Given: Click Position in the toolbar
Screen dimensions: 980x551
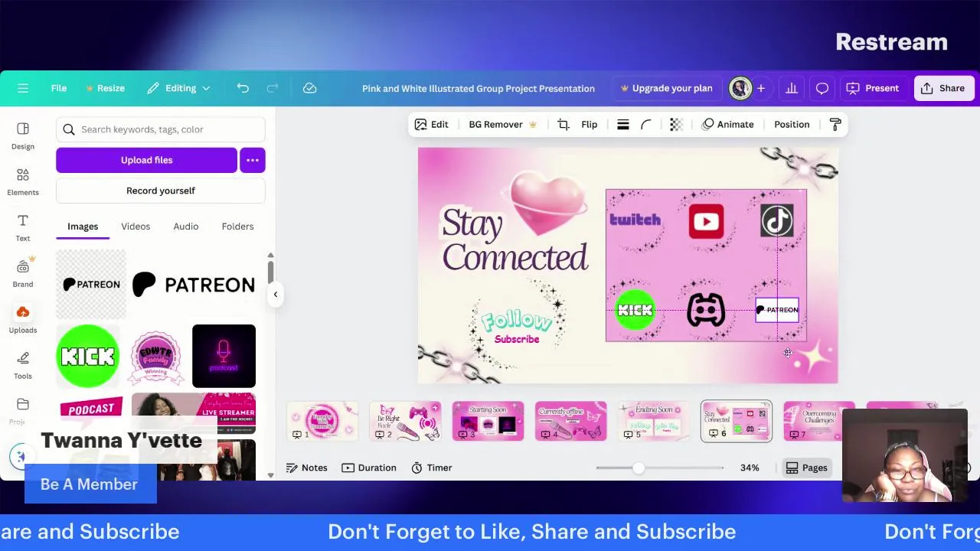Looking at the screenshot, I should coord(792,124).
